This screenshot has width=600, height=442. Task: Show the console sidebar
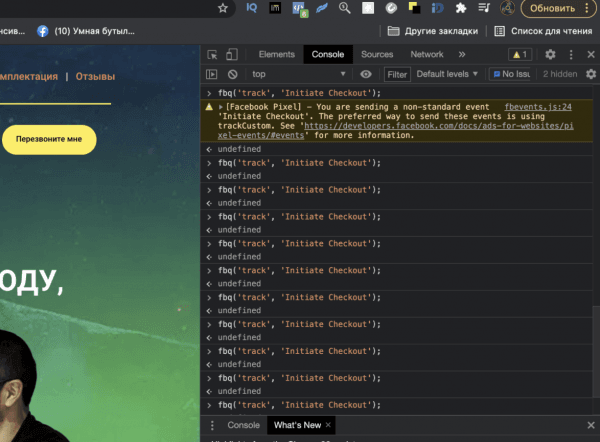click(212, 74)
